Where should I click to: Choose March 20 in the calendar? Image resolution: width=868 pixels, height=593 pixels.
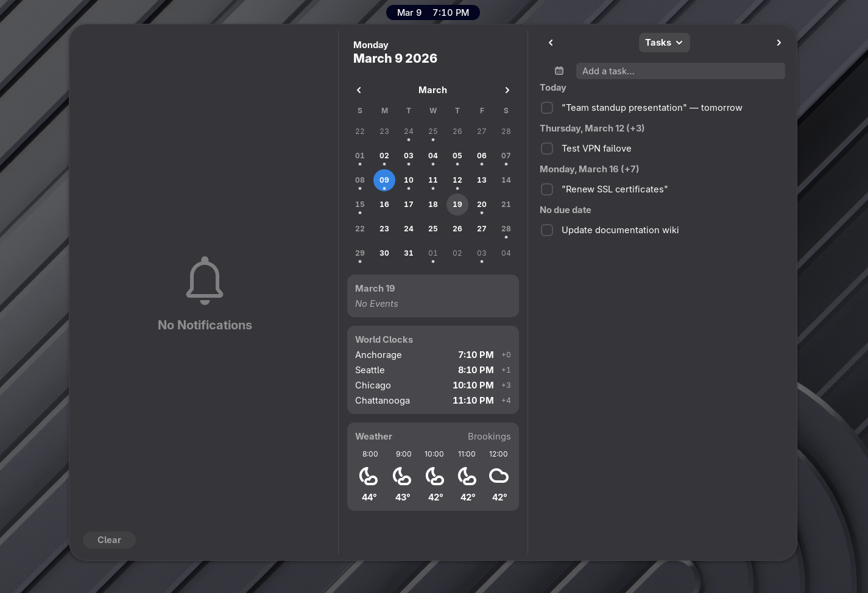click(482, 205)
